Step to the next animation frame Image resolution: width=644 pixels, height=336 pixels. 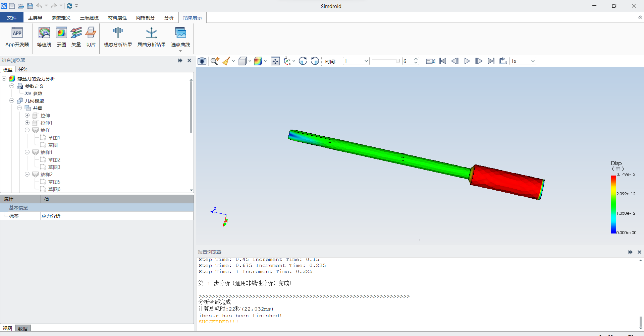(x=479, y=61)
